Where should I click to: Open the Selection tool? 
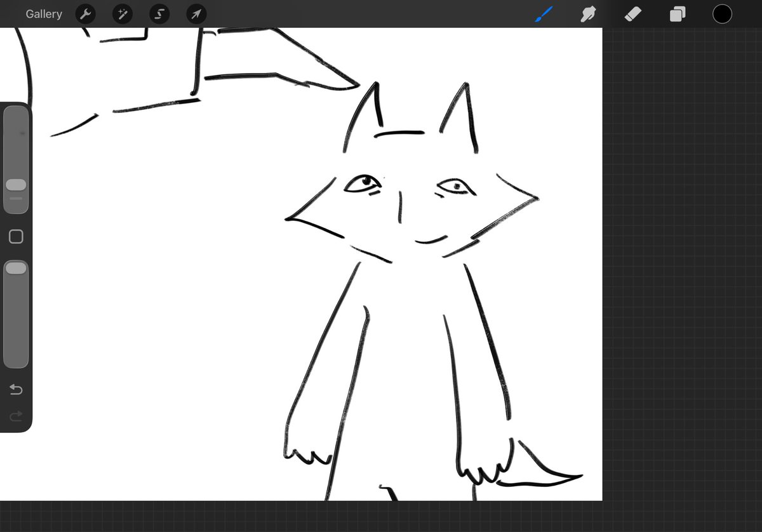coord(159,14)
